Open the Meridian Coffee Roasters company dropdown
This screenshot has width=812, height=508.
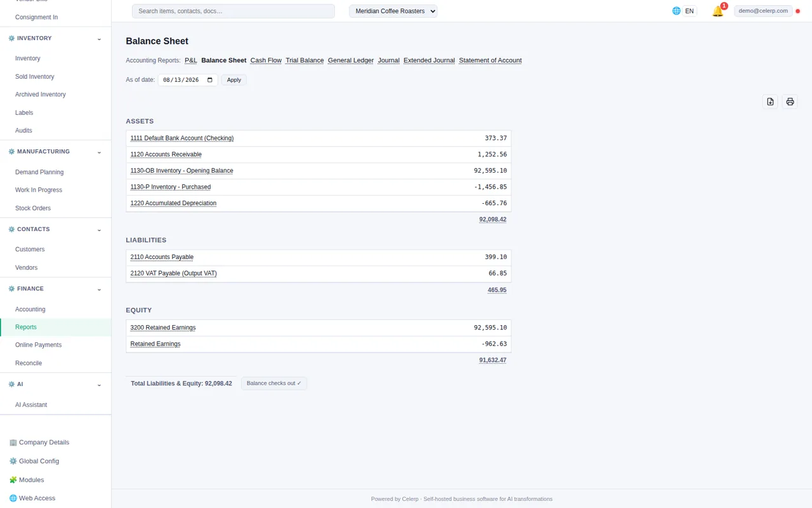[x=393, y=11]
